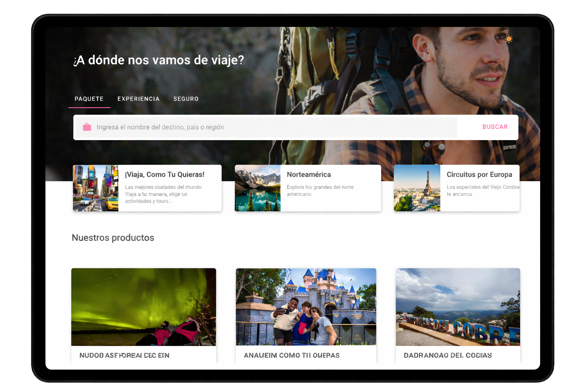Screen dimensions: 588x392
Task: Open the SEGURO tab
Action: click(x=186, y=99)
